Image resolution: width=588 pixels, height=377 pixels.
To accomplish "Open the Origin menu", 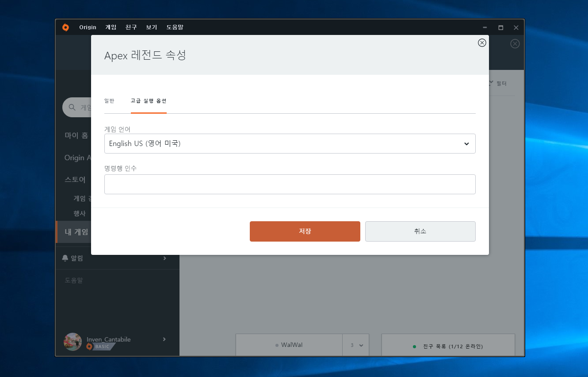I will pyautogui.click(x=88, y=27).
